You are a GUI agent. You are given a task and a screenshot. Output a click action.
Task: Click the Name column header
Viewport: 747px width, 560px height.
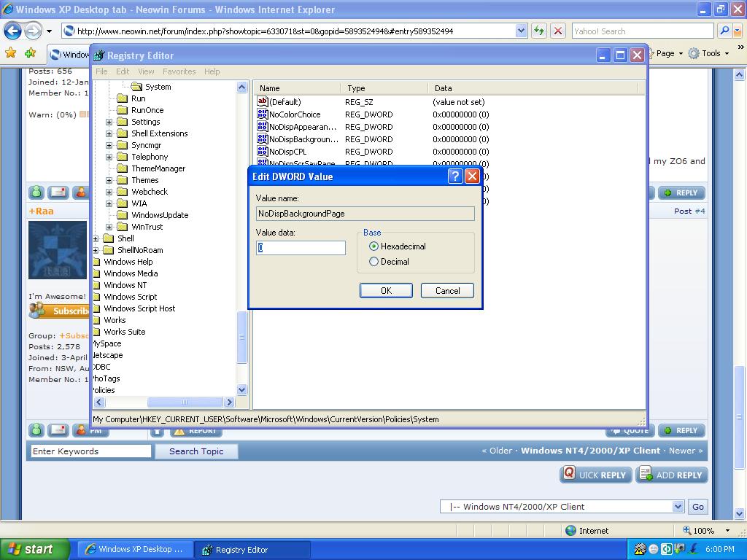point(297,88)
